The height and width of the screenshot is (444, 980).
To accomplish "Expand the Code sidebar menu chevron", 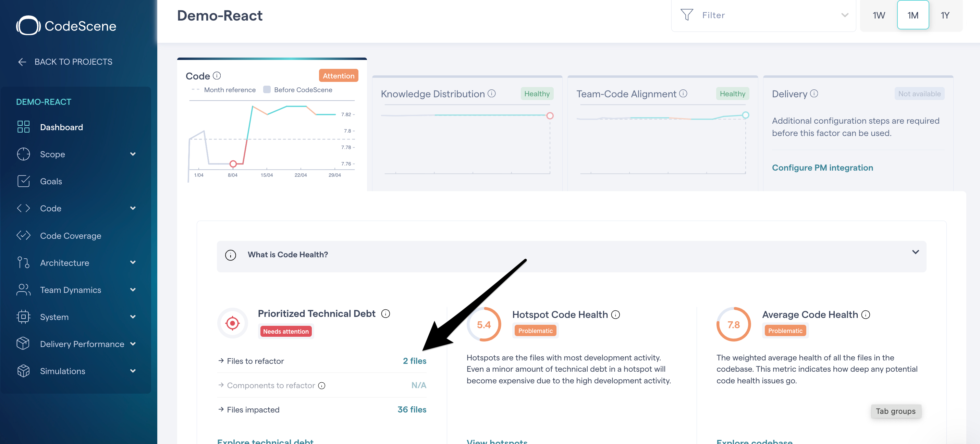I will pos(133,208).
